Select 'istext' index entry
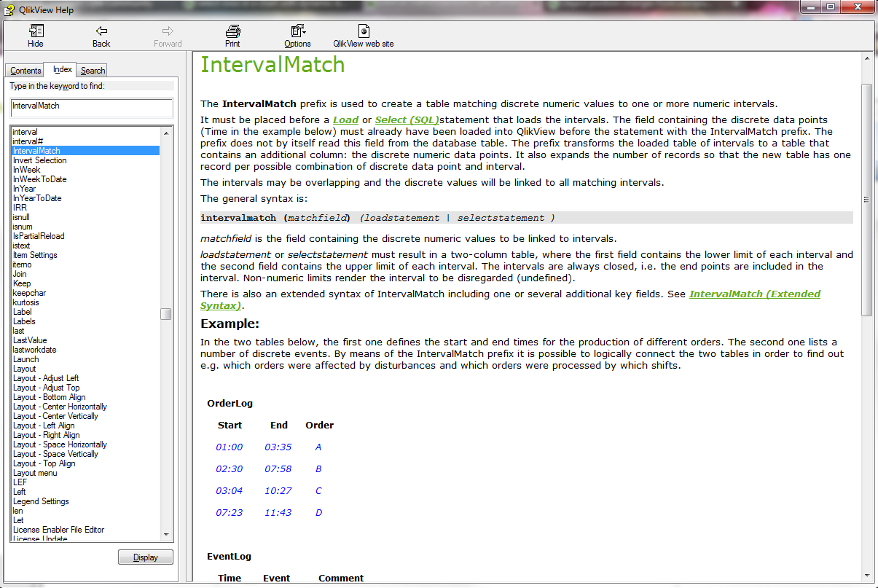This screenshot has width=878, height=588. [22, 246]
